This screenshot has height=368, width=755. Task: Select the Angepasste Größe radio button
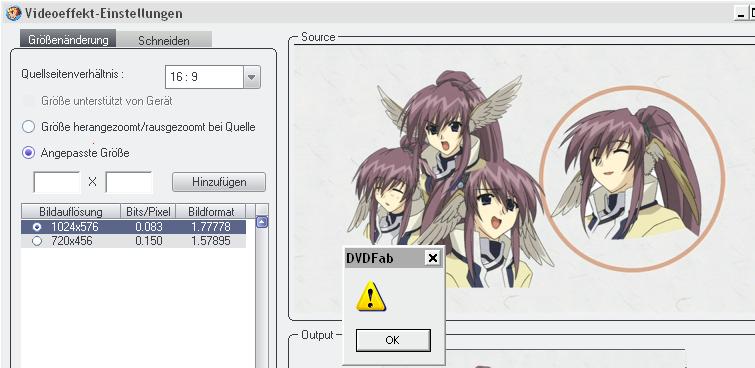point(28,153)
